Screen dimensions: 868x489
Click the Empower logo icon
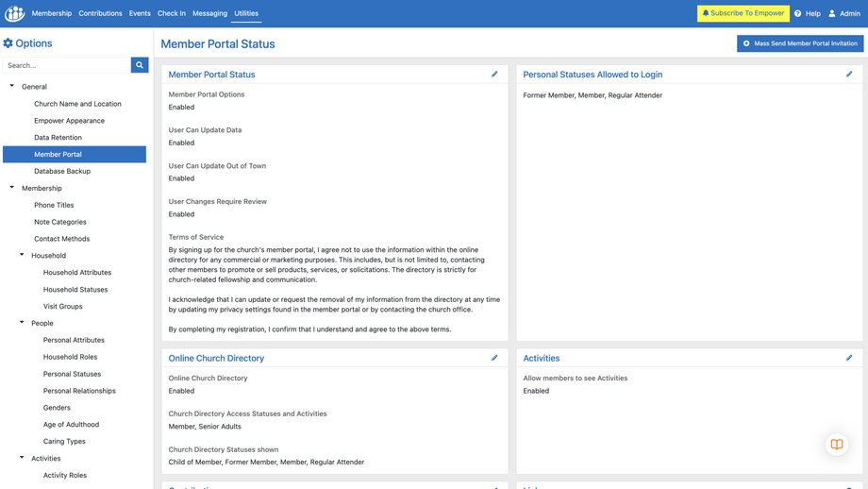(14, 13)
